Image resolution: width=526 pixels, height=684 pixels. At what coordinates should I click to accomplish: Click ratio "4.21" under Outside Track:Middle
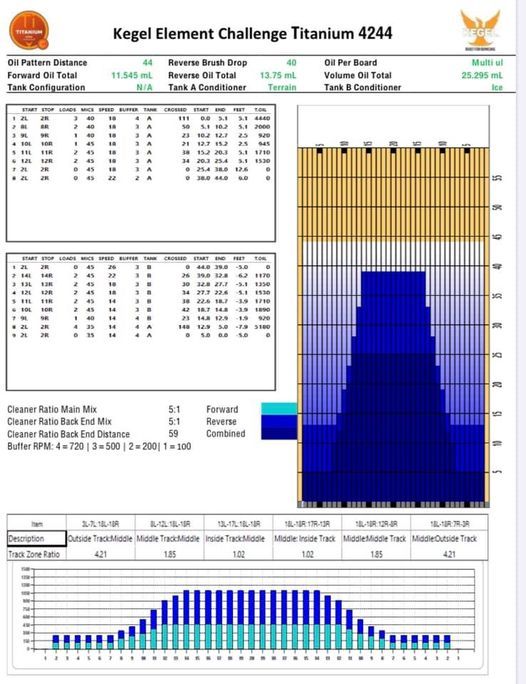point(100,554)
